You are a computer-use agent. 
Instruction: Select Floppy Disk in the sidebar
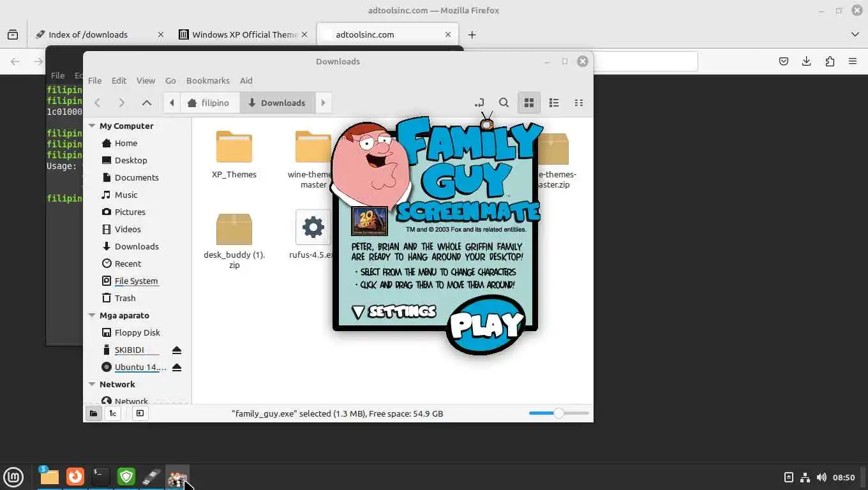coord(137,333)
